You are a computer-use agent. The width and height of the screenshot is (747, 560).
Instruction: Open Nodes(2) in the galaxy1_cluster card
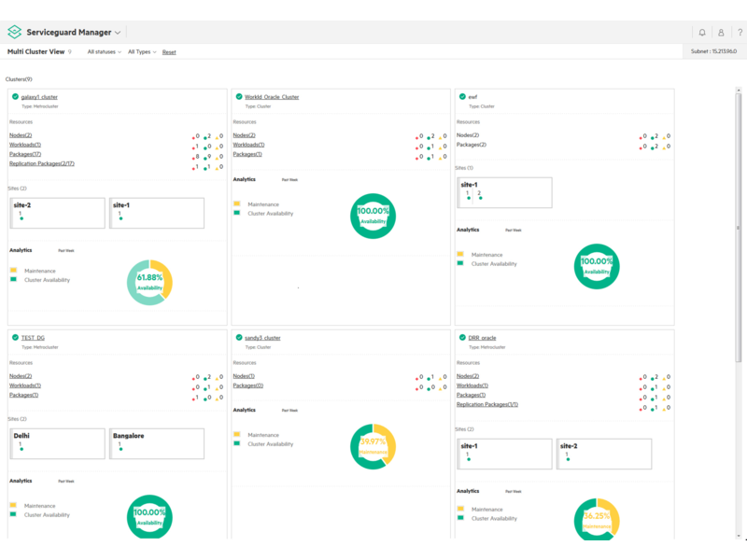point(21,135)
